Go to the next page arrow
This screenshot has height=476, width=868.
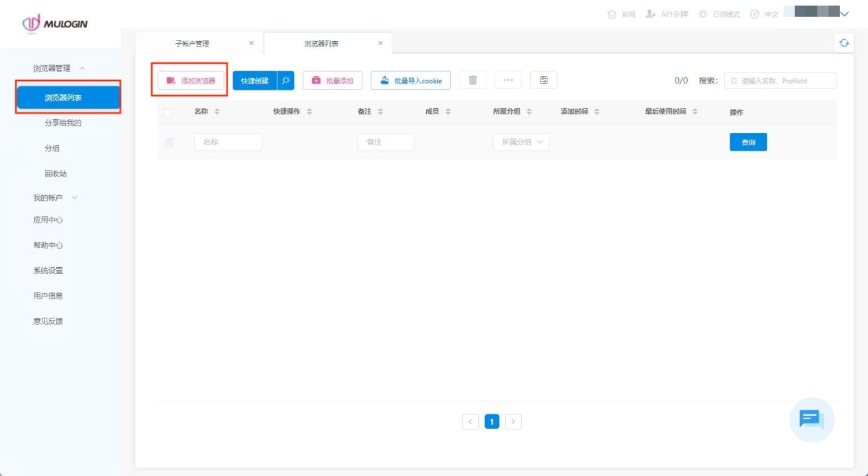513,422
